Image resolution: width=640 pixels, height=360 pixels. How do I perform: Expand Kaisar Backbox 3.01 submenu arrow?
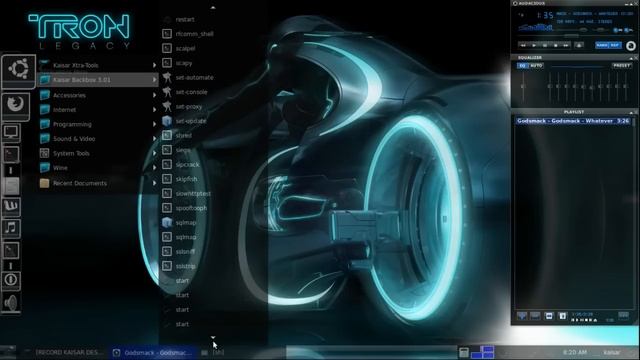(154, 80)
